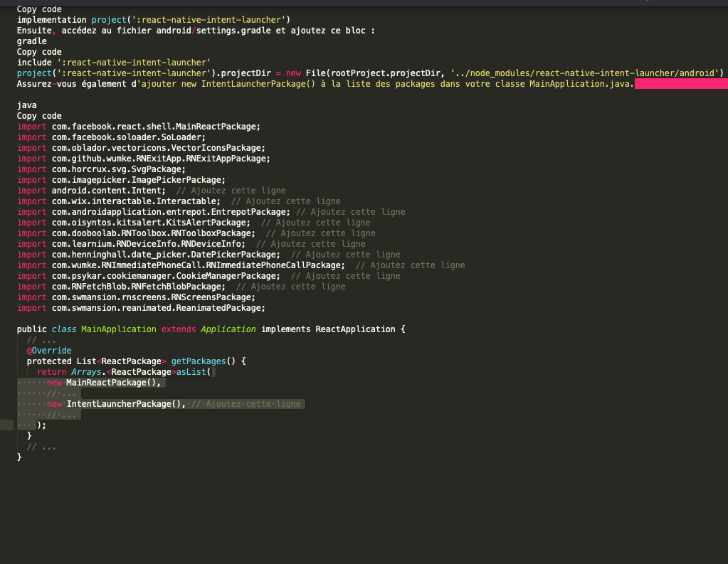Click the node_modules path string
The height and width of the screenshot is (564, 728).
click(586, 73)
